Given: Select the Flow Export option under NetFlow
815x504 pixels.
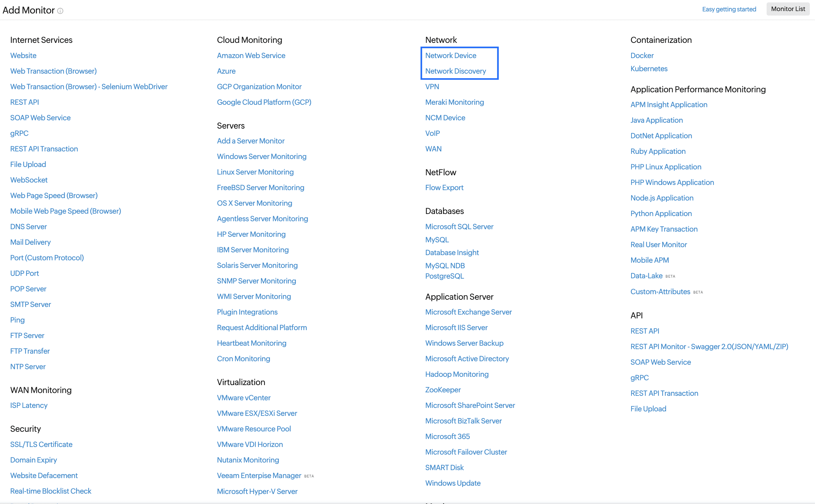Looking at the screenshot, I should pyautogui.click(x=444, y=187).
